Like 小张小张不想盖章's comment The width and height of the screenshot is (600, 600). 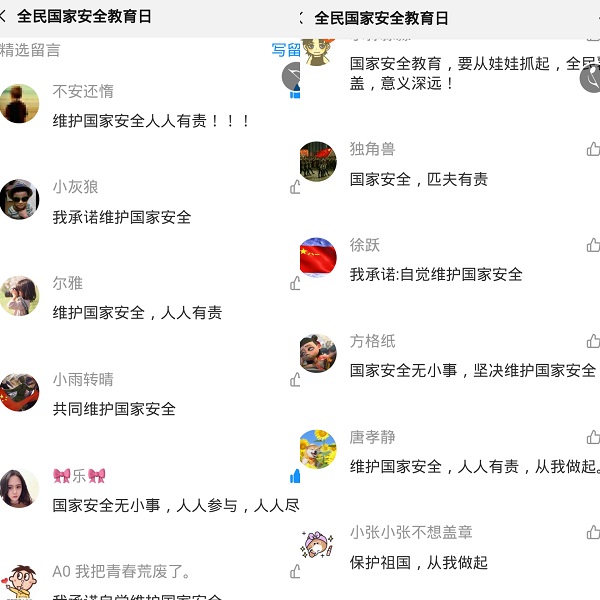tap(593, 532)
